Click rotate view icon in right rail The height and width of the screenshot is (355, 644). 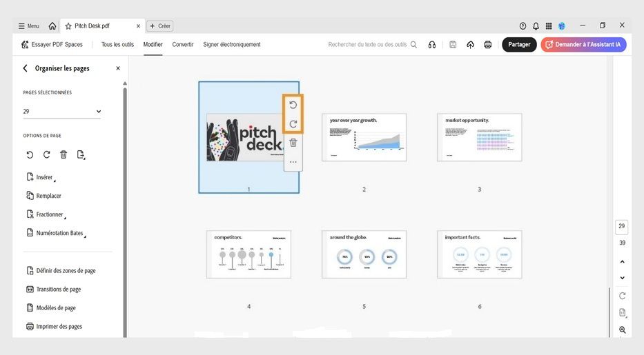click(622, 296)
